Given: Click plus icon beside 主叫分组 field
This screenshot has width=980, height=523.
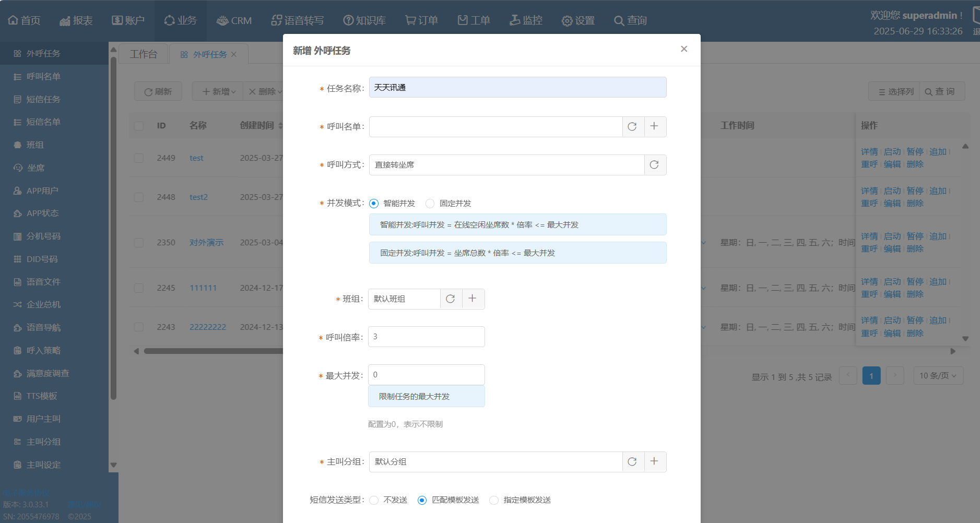Looking at the screenshot, I should click(x=654, y=461).
